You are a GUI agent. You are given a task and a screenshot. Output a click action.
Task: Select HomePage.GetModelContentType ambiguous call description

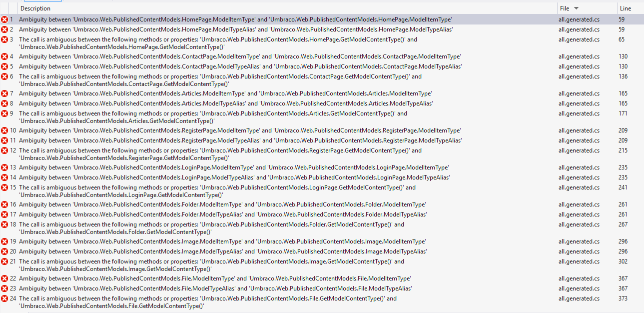tap(218, 43)
